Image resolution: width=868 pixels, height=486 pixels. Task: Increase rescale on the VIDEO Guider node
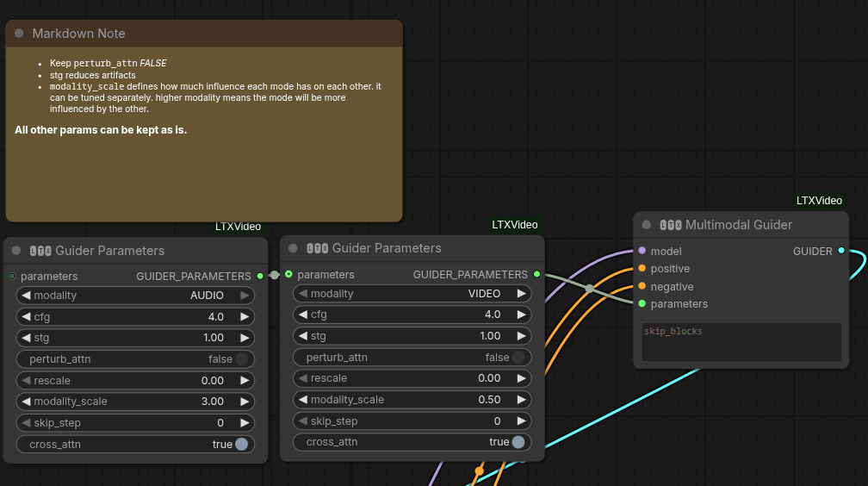(x=522, y=378)
